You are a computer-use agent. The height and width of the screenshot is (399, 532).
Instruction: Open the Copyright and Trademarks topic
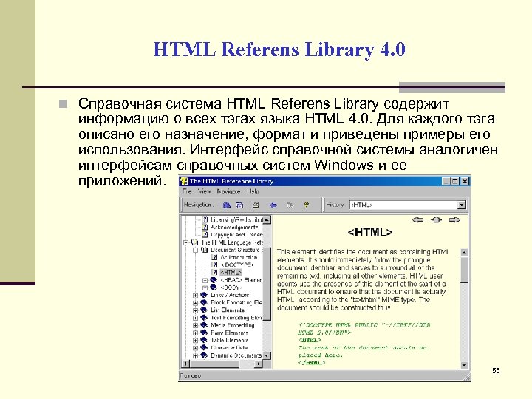pos(236,234)
